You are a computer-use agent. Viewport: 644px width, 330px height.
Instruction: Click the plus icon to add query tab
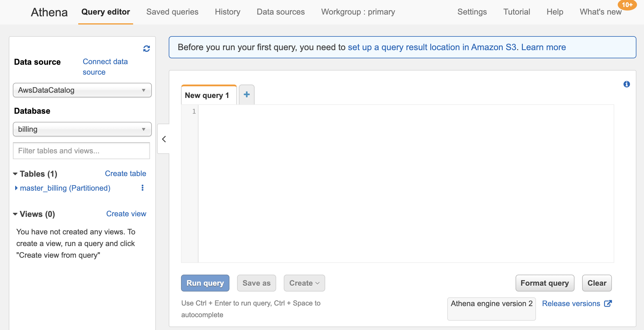[x=247, y=94]
